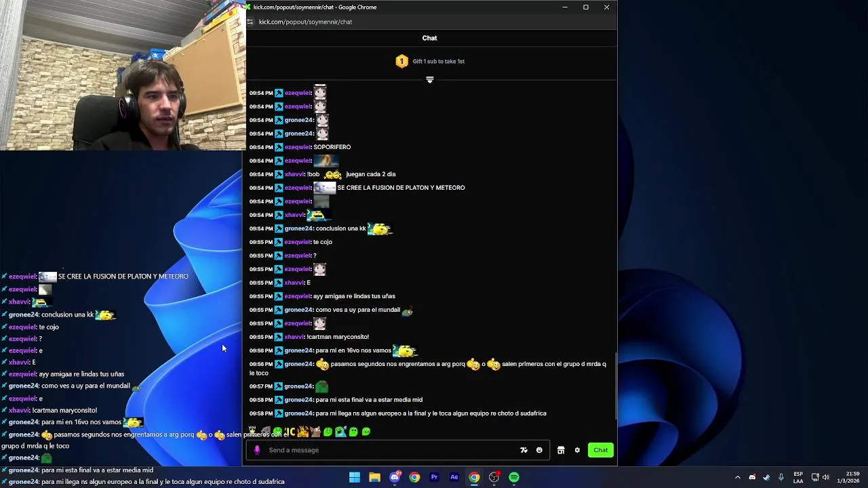Click message 'para mi esta final va a estar media mid'
The width and height of the screenshot is (868, 488).
(x=369, y=400)
